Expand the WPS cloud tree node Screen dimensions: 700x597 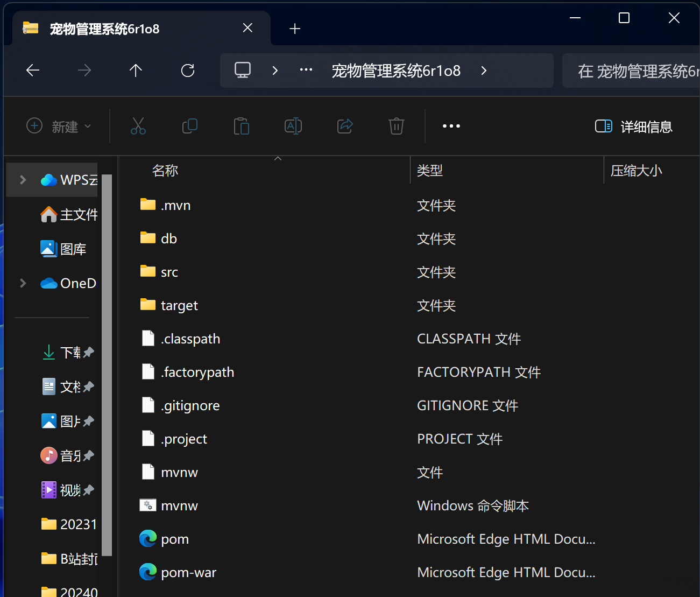23,180
